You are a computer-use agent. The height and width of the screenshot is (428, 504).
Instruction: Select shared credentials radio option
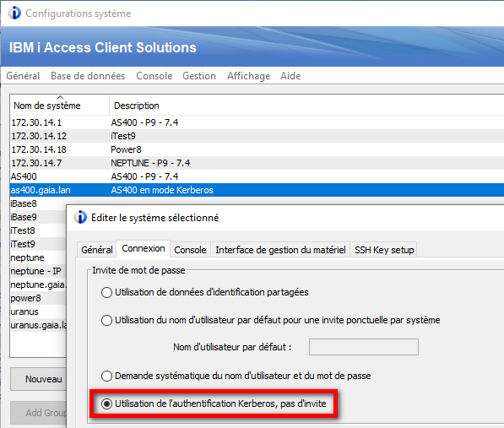tap(106, 292)
